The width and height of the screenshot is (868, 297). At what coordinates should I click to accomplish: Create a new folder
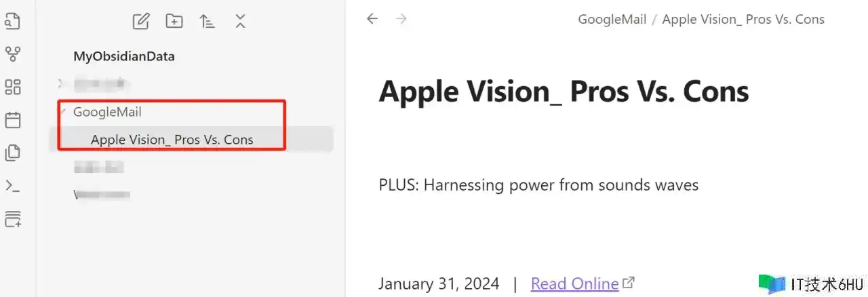(x=174, y=21)
